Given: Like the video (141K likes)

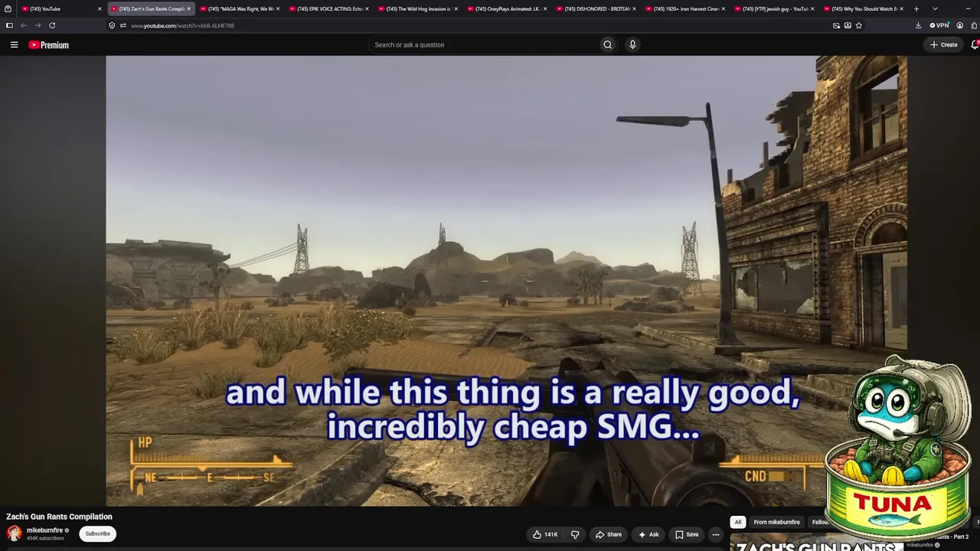Looking at the screenshot, I should [x=545, y=534].
